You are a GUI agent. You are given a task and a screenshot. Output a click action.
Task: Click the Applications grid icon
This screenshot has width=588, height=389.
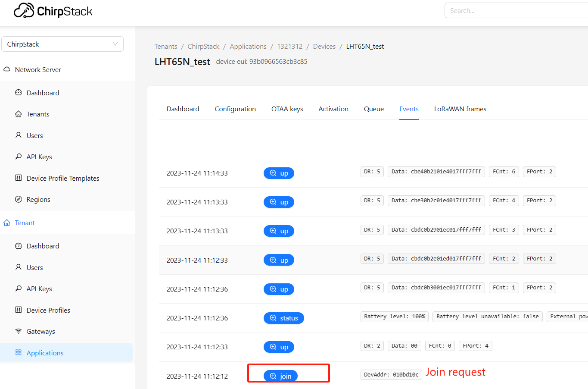pyautogui.click(x=19, y=352)
